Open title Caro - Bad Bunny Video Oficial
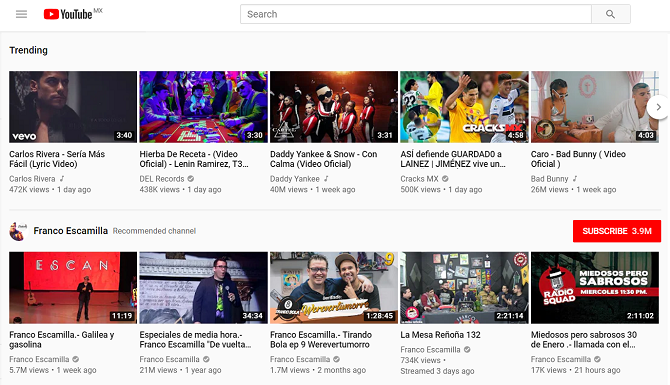670x385 pixels. click(x=578, y=159)
